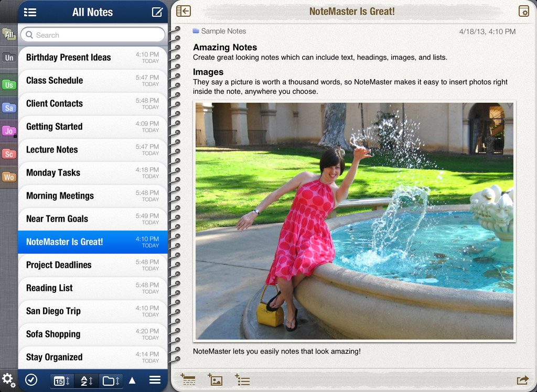Open the folder list menu icon

(30, 13)
